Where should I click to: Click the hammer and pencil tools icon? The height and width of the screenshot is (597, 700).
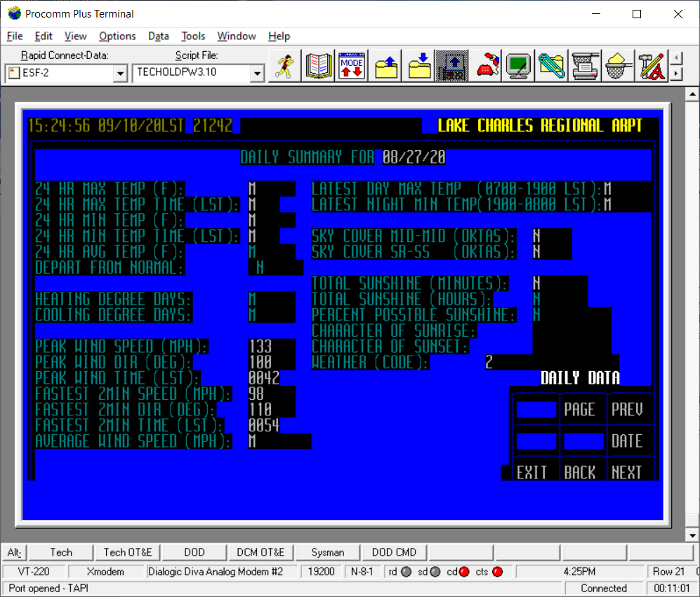651,66
